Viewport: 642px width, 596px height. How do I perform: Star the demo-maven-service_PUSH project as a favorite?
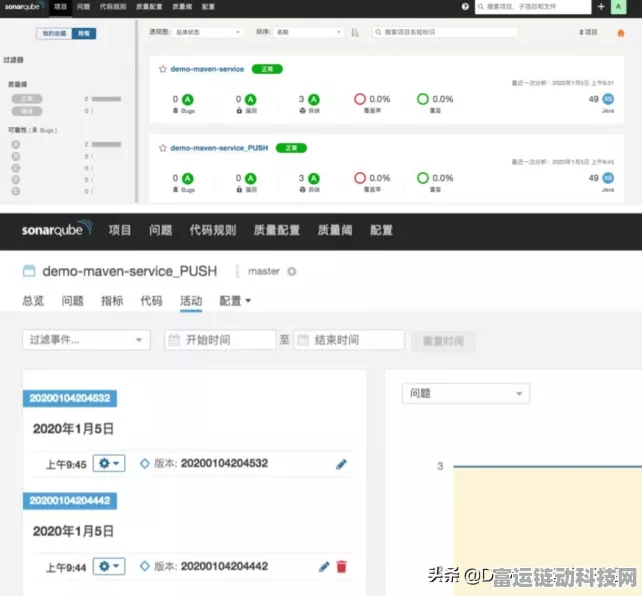coord(163,148)
